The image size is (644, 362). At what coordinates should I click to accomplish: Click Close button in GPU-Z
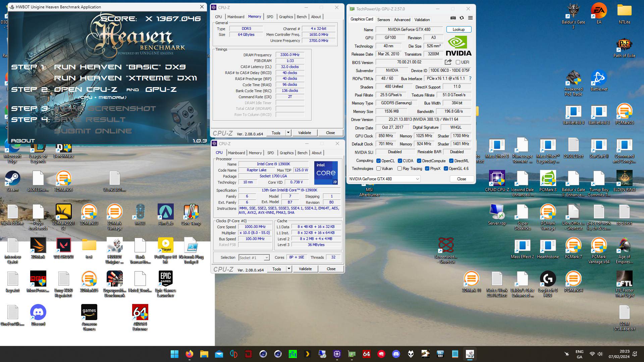point(462,179)
